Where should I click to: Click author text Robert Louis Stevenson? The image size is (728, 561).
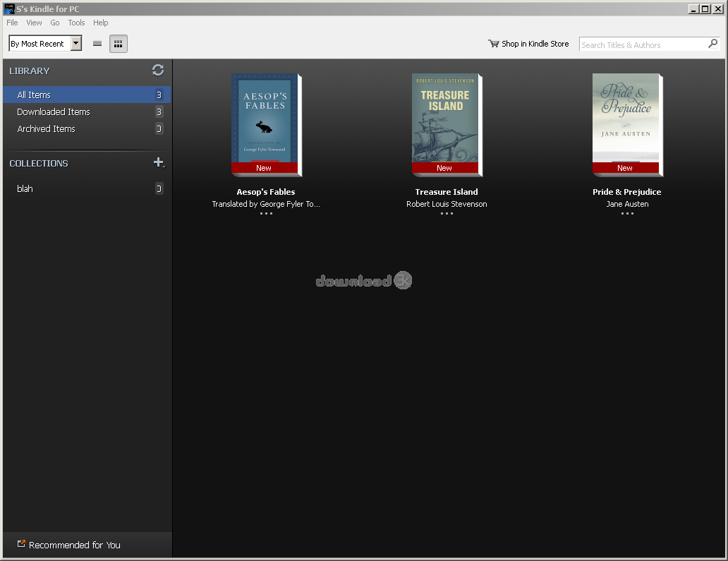click(x=447, y=204)
